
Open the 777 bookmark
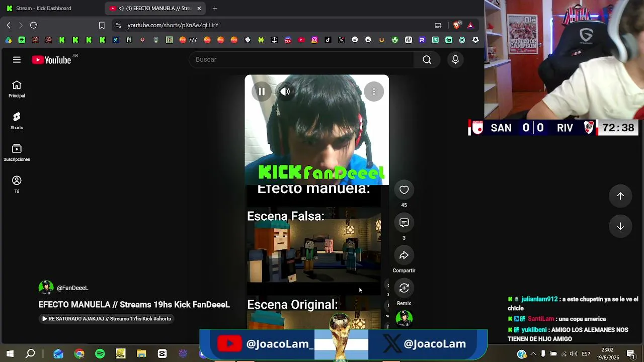(x=188, y=40)
